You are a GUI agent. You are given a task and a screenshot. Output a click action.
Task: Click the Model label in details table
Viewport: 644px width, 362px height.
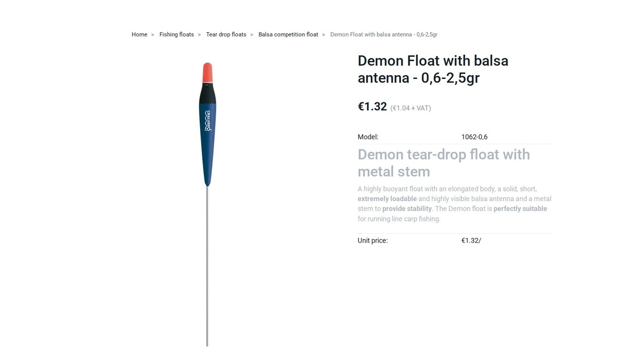[368, 137]
